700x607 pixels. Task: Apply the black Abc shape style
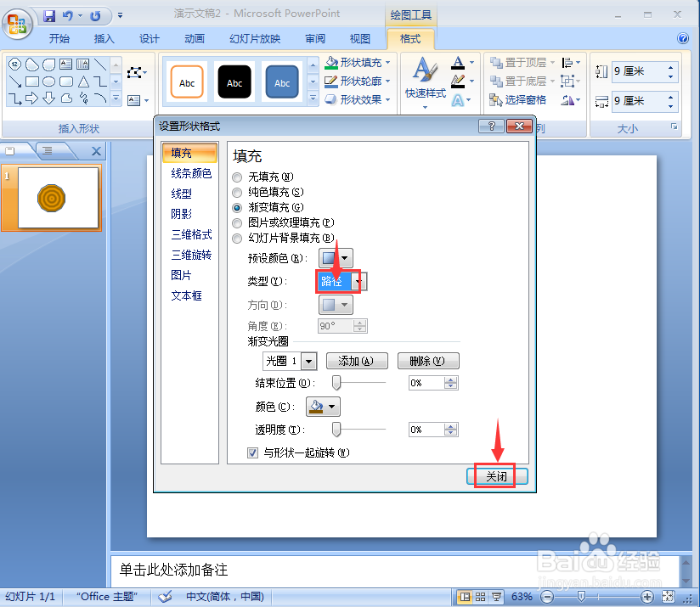coord(234,82)
